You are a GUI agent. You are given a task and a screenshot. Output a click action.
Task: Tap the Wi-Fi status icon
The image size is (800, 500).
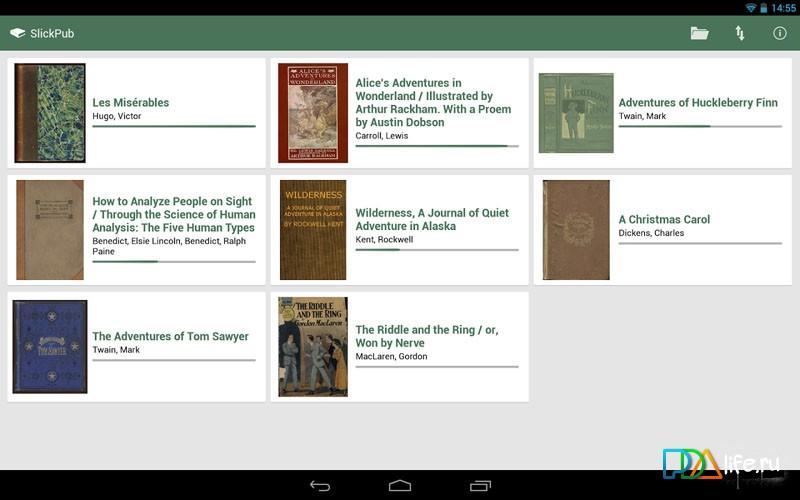click(751, 8)
